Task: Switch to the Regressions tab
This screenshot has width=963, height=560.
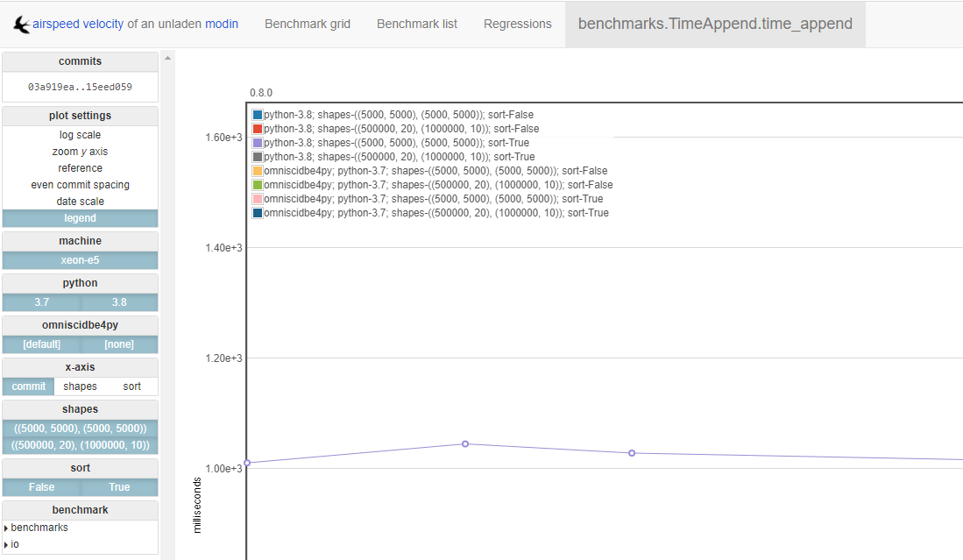Action: click(518, 24)
